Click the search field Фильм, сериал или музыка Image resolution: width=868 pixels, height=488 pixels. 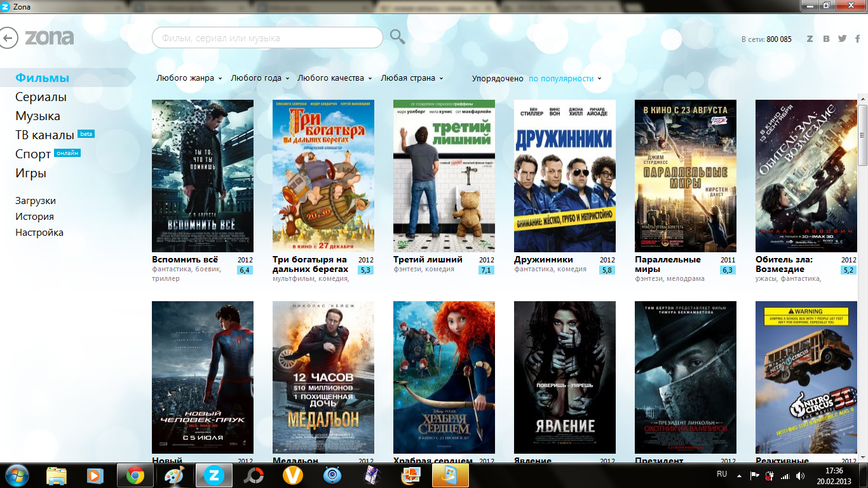coord(268,38)
